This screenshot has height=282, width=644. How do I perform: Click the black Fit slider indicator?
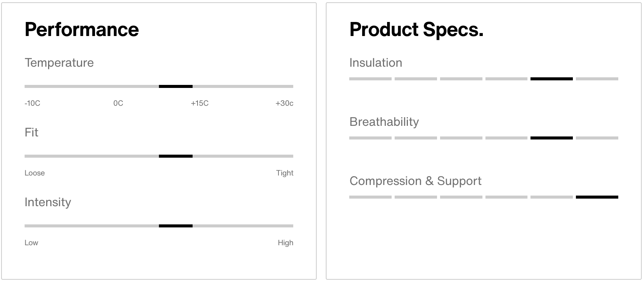pos(176,156)
